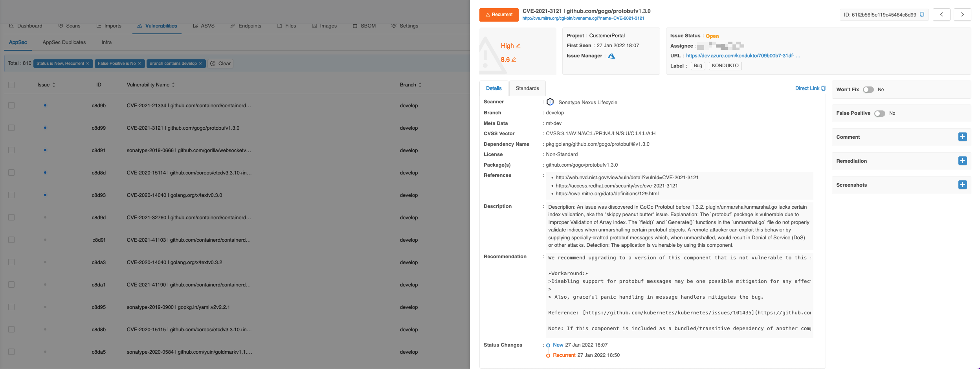This screenshot has width=980, height=369.
Task: Go to next issue with right arrow
Action: coord(962,15)
